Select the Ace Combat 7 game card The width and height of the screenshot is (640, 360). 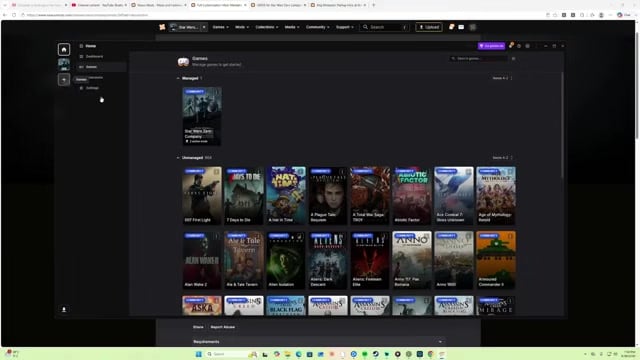(454, 196)
